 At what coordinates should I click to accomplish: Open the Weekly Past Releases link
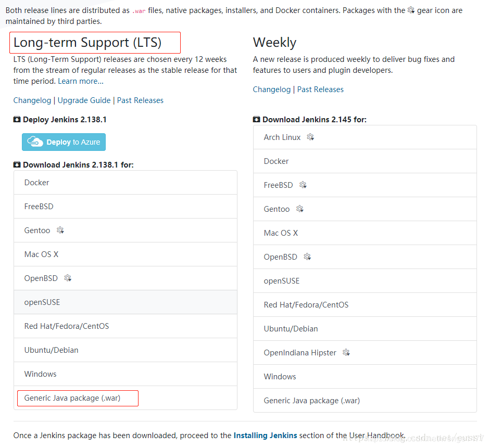click(320, 89)
